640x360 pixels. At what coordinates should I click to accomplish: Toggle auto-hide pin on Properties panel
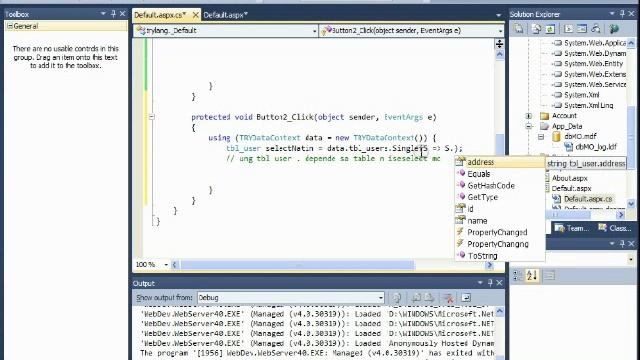622,244
